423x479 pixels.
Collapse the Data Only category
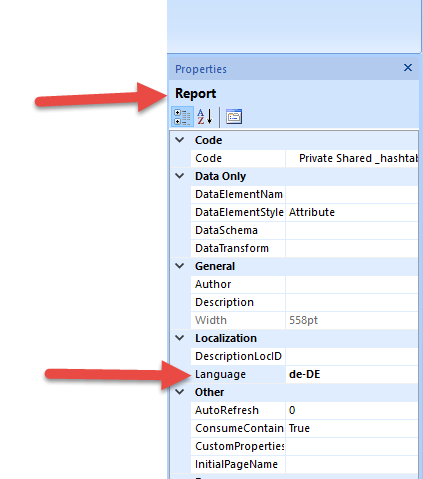(x=180, y=176)
